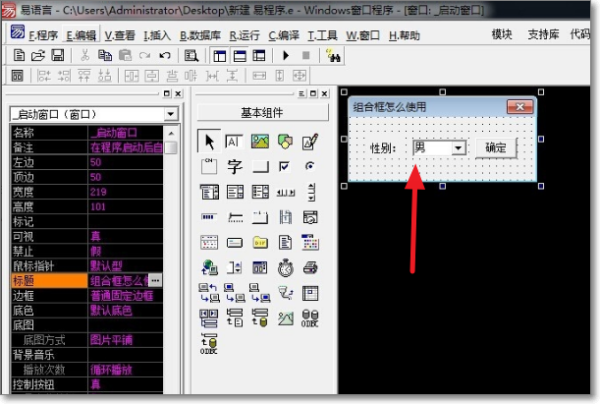Click the property list scrollbar up arrow
Screen dimensions: 600x404
tap(171, 134)
